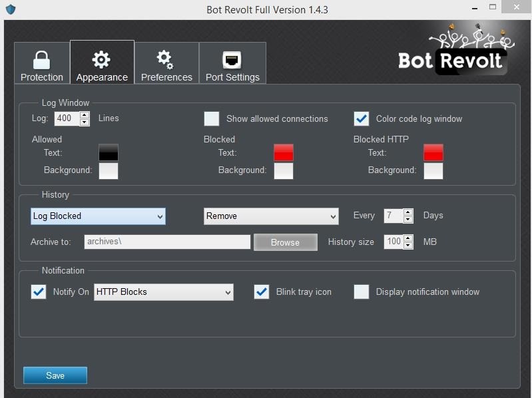
Task: Click the "Color code log window" label
Action: 419,118
